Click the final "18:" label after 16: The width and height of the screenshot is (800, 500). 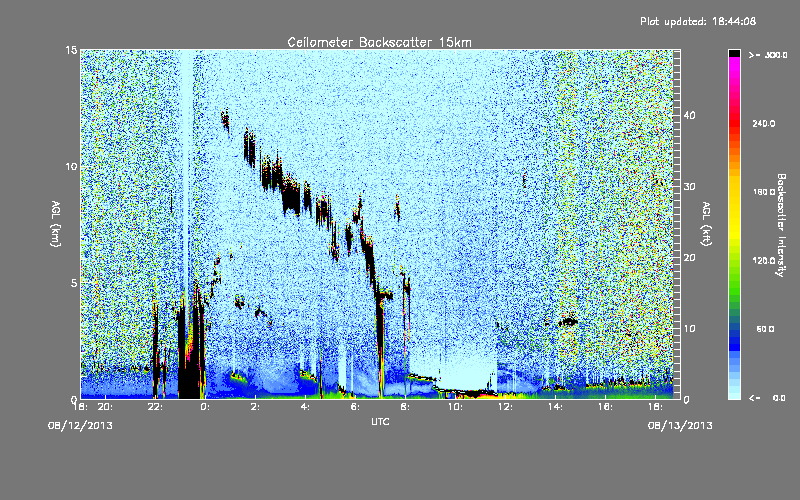(656, 407)
